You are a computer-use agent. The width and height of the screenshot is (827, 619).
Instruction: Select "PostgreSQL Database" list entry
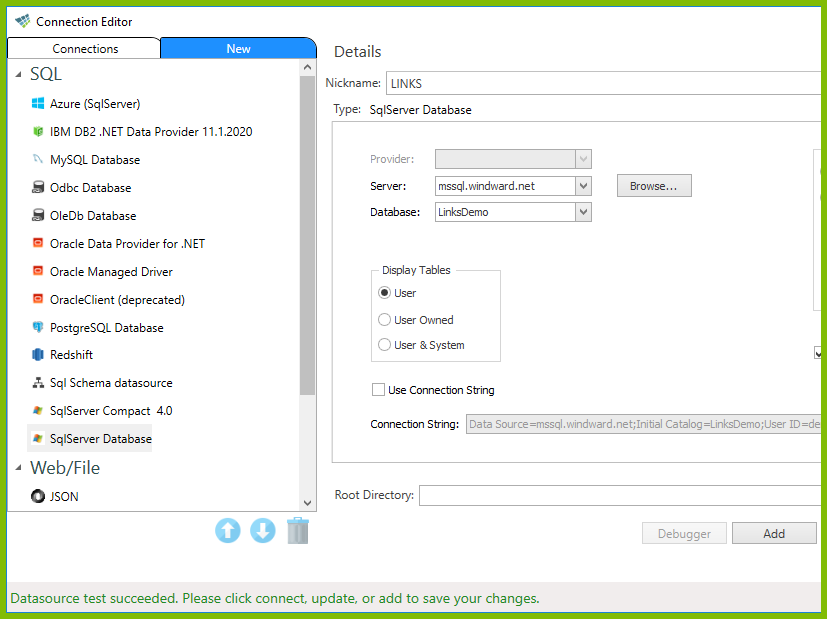pos(107,327)
